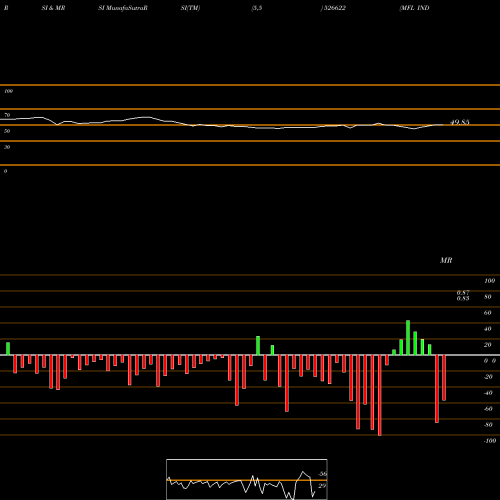Image resolution: width=500 pixels, height=500 pixels.
Task: Click the -100 label on MR axis
Action: coord(490,441)
